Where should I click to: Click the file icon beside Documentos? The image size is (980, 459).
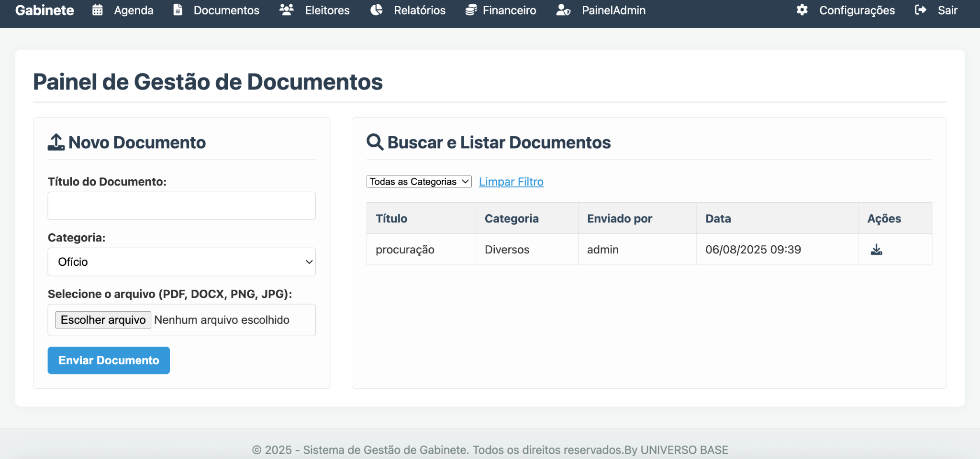click(178, 10)
